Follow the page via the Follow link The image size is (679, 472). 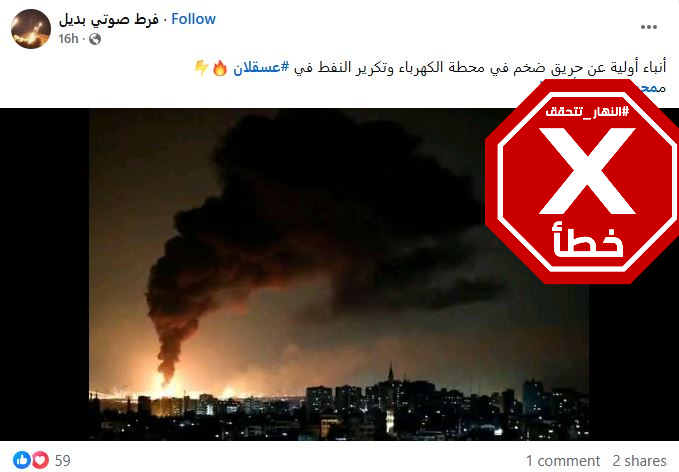(193, 19)
